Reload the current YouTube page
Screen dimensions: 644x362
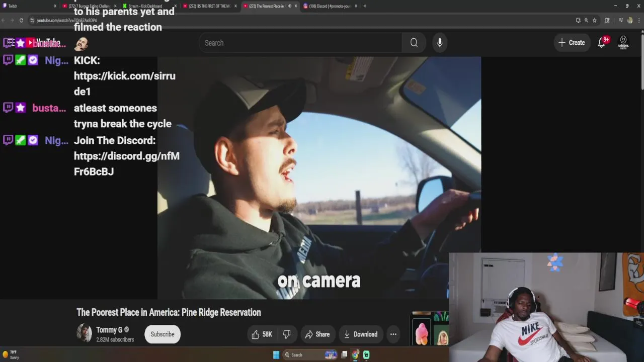pos(21,20)
